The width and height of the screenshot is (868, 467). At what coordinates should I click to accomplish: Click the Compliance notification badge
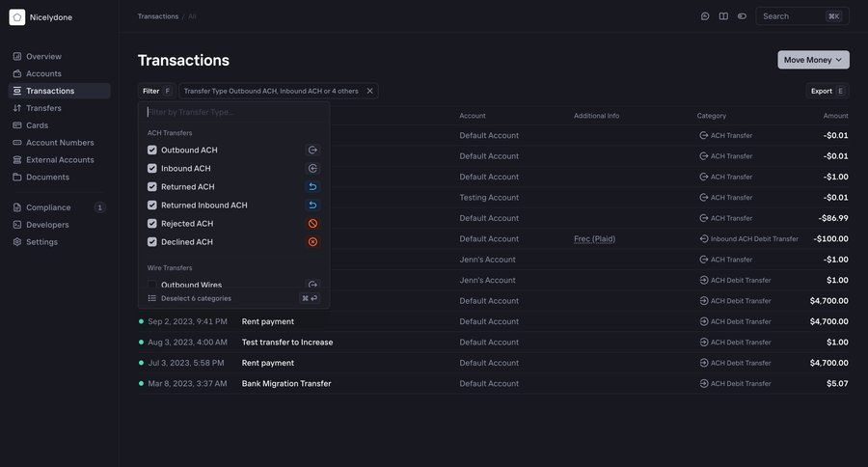point(99,207)
